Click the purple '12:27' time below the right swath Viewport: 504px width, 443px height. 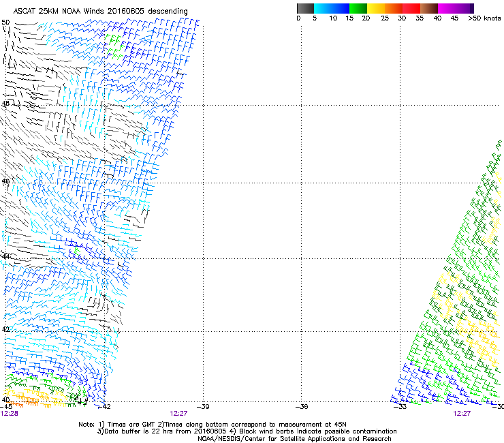pos(462,414)
